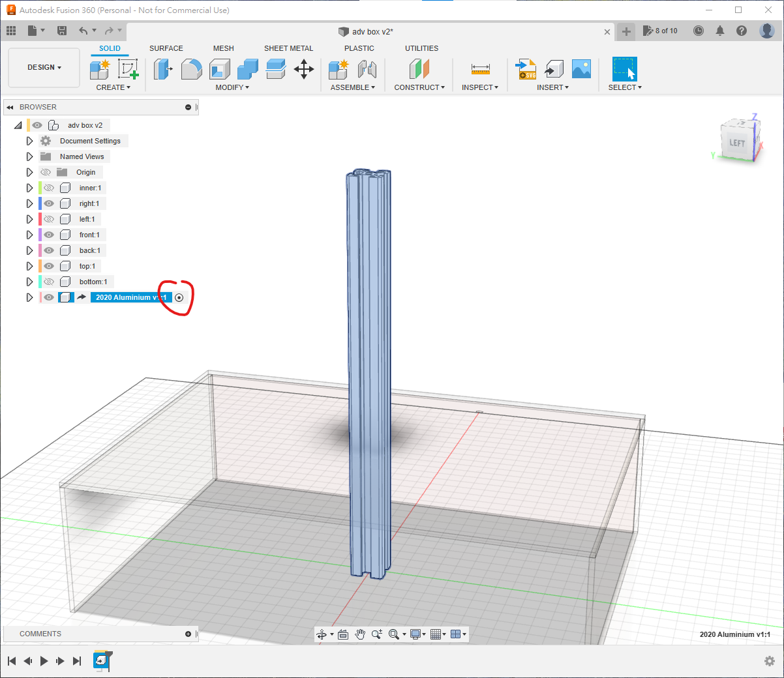Open the Job Status clock icon

[x=699, y=31]
